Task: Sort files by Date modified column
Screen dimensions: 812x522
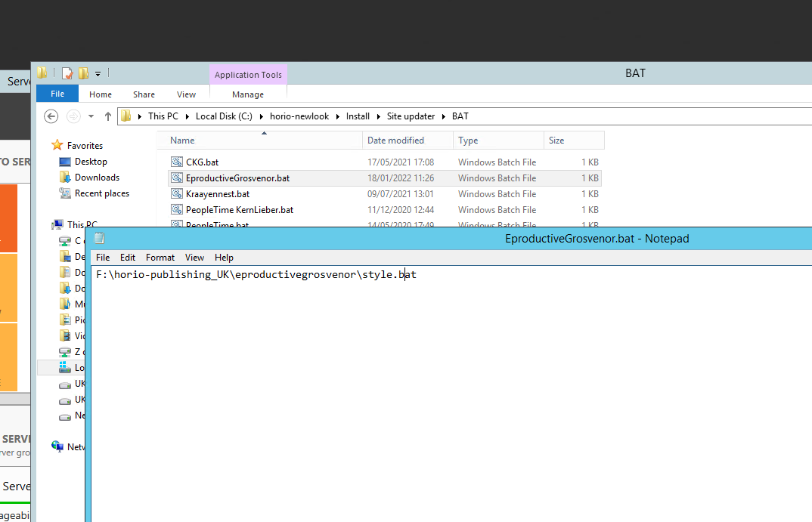Action: click(408, 141)
